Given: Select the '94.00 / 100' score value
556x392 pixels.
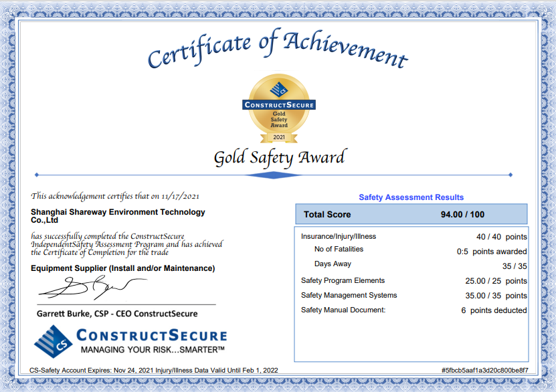Looking at the screenshot, I should coord(462,215).
